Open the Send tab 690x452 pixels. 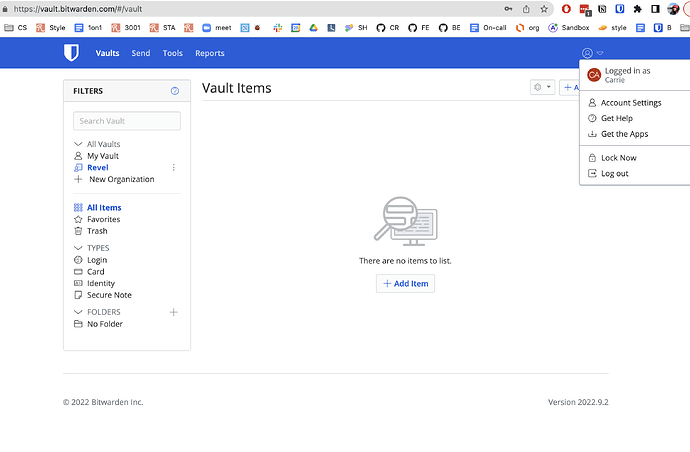click(x=141, y=53)
